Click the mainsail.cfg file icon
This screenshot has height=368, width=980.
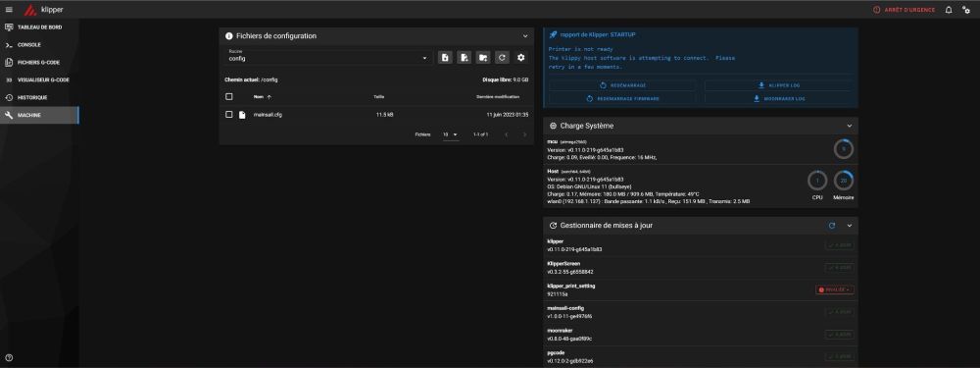coord(242,115)
